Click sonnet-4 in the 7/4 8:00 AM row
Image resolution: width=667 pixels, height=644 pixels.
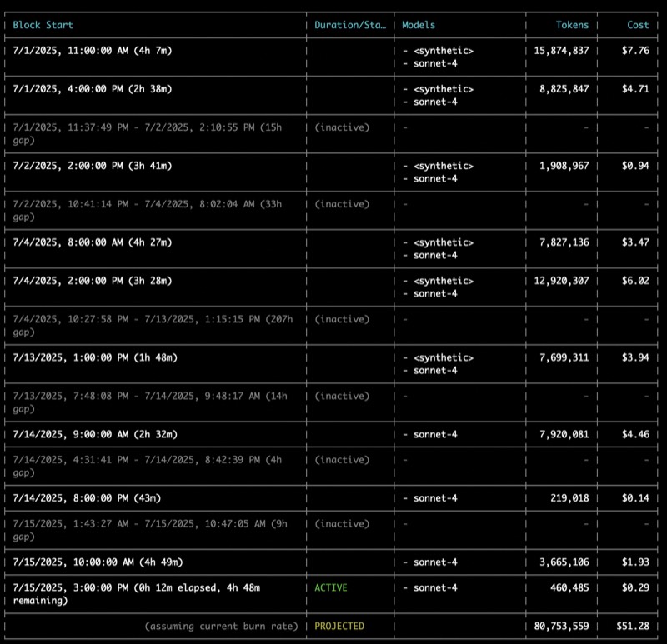pos(435,255)
